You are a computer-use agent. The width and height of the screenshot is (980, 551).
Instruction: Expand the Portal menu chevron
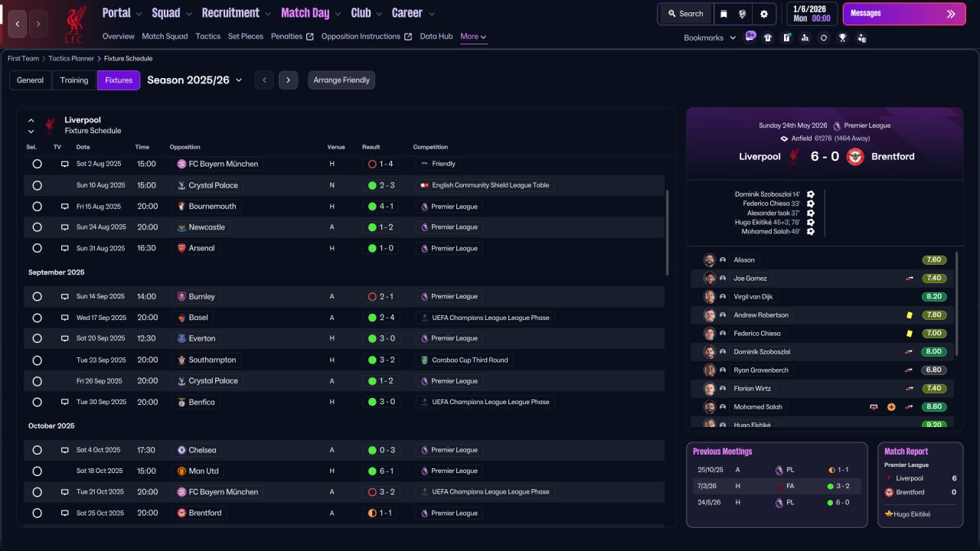[x=139, y=14]
